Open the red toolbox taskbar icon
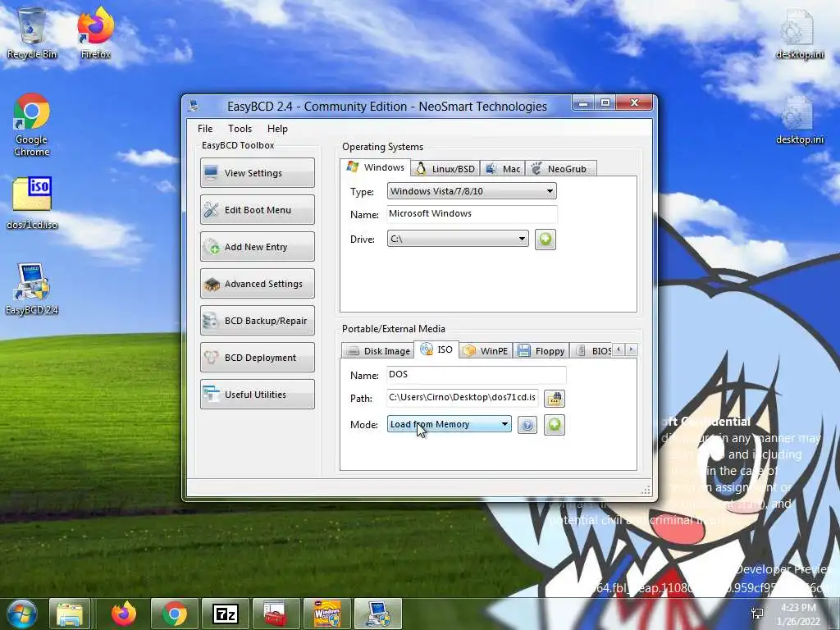 (x=276, y=614)
